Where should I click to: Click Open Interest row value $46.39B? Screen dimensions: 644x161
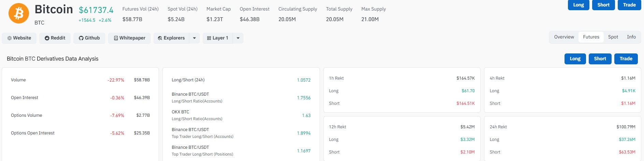click(x=142, y=98)
